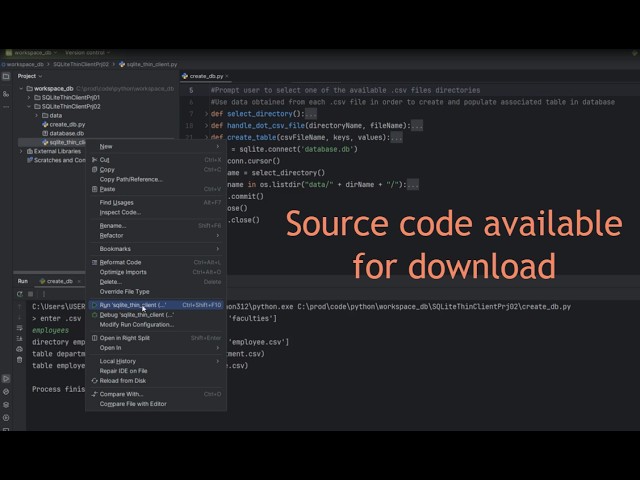Choose Copy in context menu
The image size is (640, 480).
tap(156, 169)
